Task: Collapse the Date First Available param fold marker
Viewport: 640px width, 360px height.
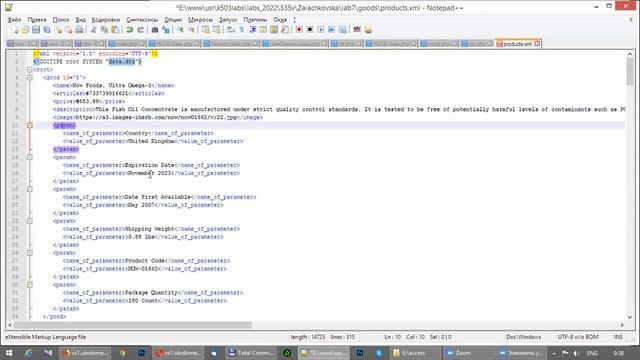Action: tap(30, 189)
